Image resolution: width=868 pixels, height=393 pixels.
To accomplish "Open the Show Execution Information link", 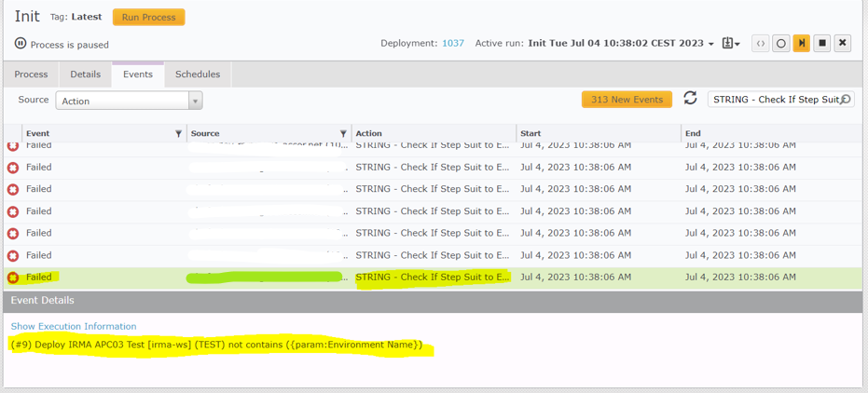I will coord(74,326).
